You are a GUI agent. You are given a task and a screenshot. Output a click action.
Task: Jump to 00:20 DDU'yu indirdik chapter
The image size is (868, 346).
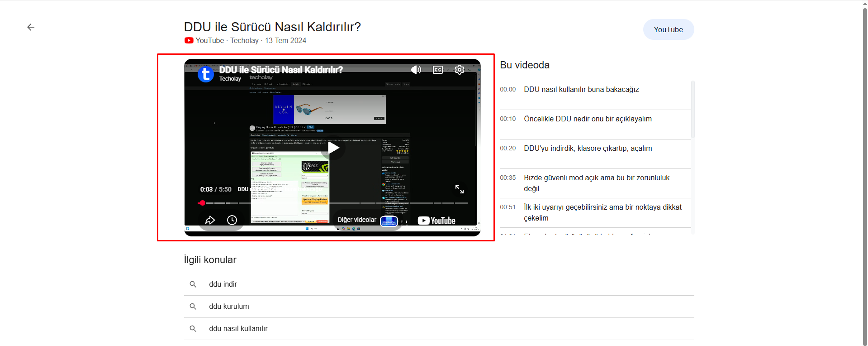[x=595, y=149]
